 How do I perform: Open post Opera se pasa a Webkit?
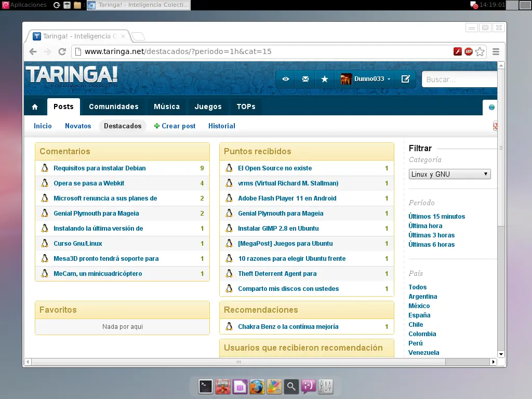[89, 183]
